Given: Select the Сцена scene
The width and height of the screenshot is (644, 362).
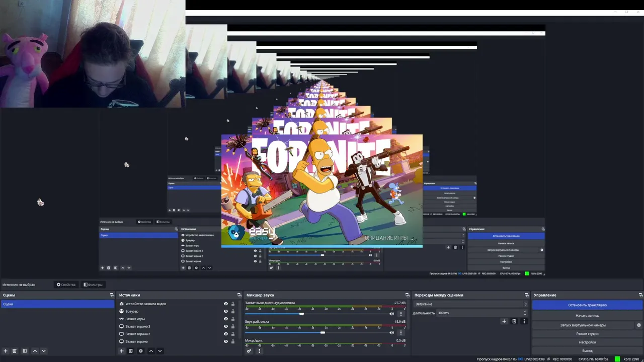Looking at the screenshot, I should (x=57, y=304).
